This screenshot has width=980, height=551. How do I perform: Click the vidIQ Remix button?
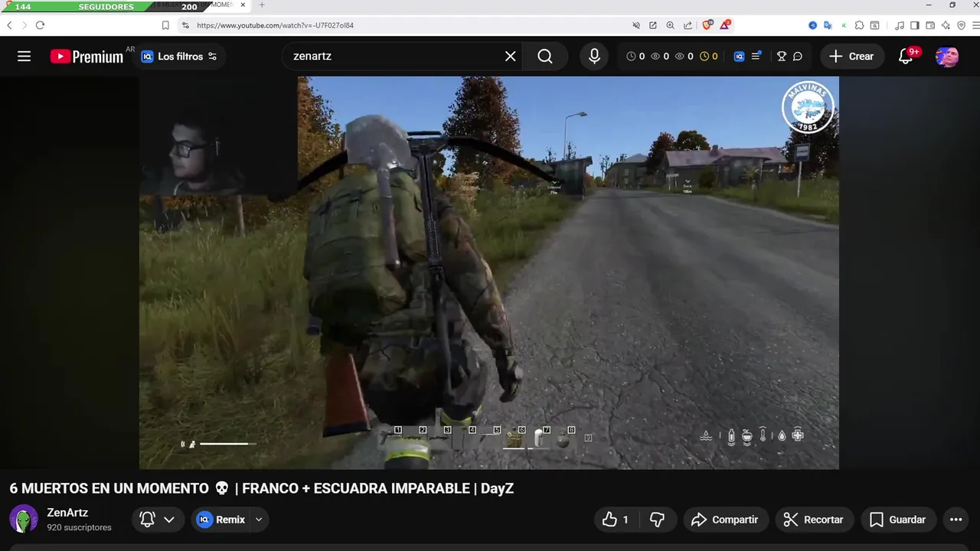[x=221, y=520]
